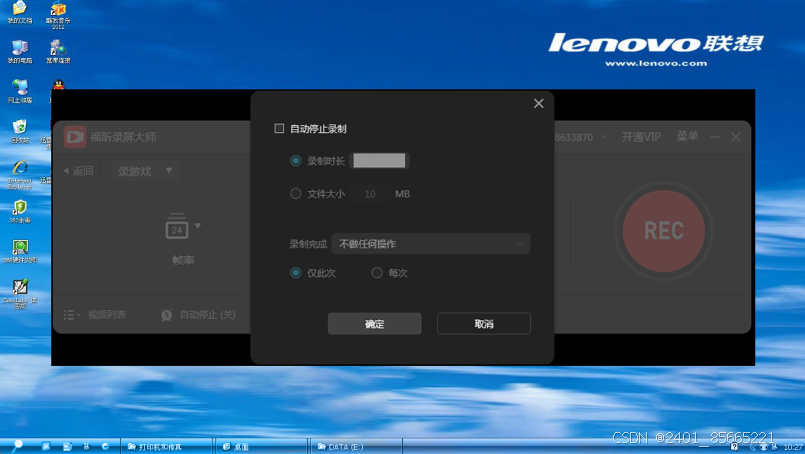Enable the 自动停止录制 checkbox
The image size is (805, 454).
click(279, 128)
